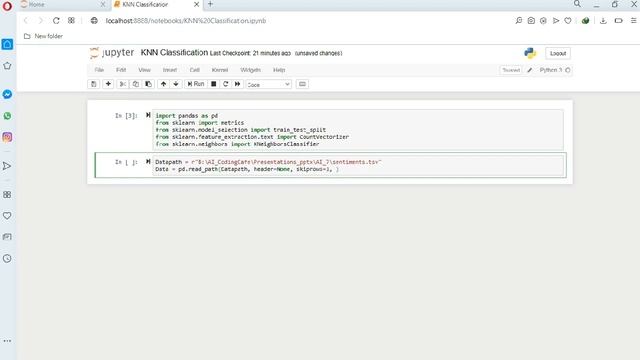Click the Trusted notebook indicator
The width and height of the screenshot is (640, 360).
511,70
